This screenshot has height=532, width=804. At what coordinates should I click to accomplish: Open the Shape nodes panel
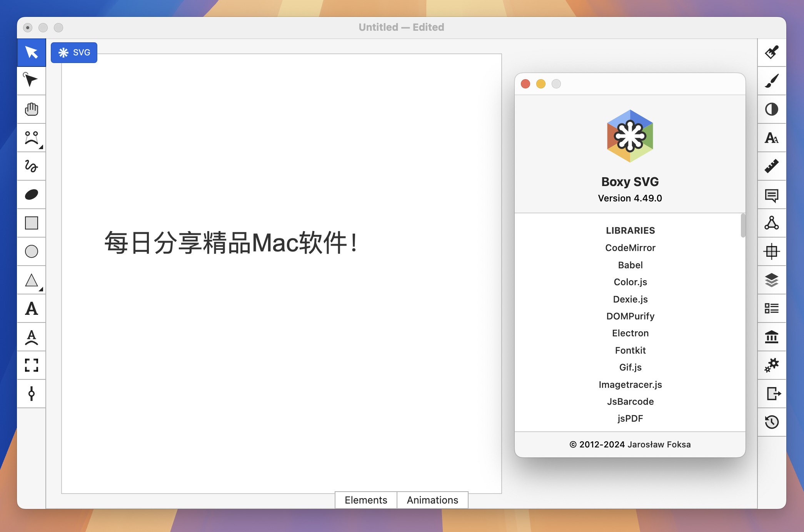click(x=772, y=223)
